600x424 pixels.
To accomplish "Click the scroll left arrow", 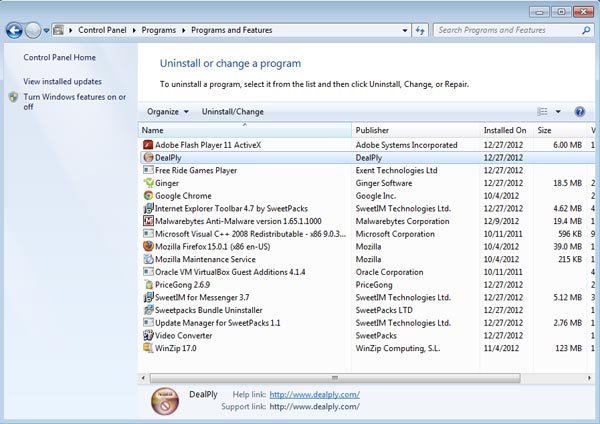I will point(143,378).
